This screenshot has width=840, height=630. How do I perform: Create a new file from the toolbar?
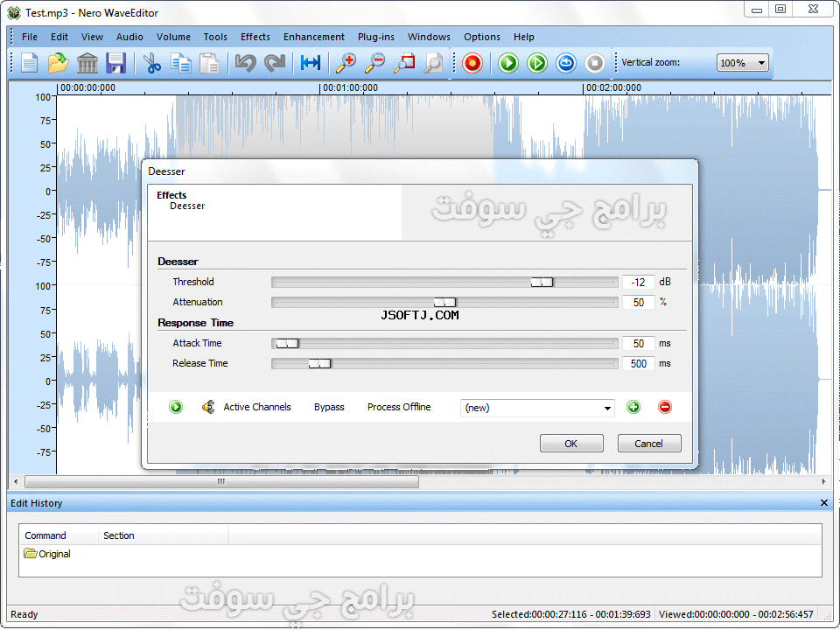[30, 63]
